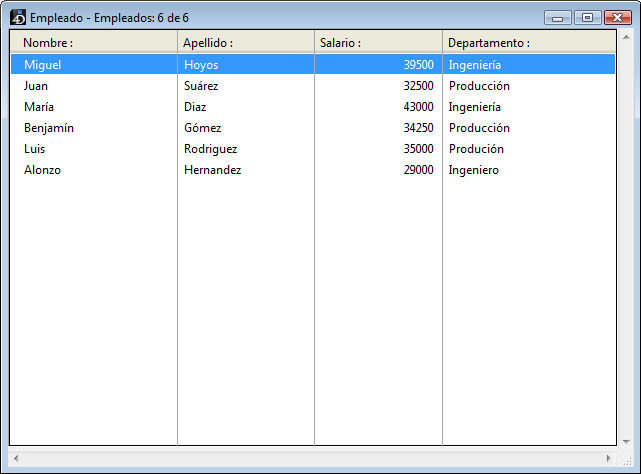Click the vertical scrollbar up arrow
Image resolution: width=641 pixels, height=474 pixels.
(x=626, y=37)
